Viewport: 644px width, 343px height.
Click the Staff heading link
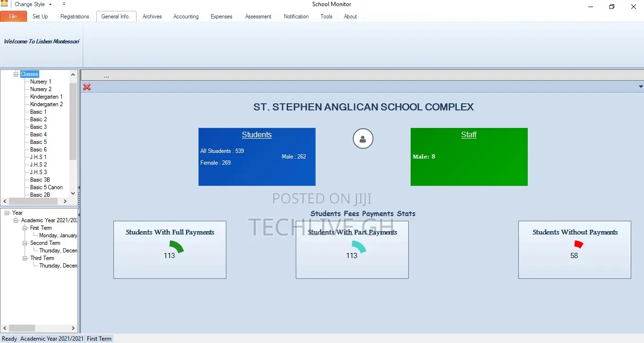tap(469, 134)
